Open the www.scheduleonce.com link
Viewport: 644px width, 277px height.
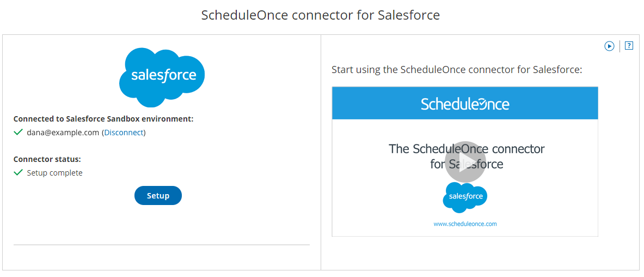click(x=465, y=224)
